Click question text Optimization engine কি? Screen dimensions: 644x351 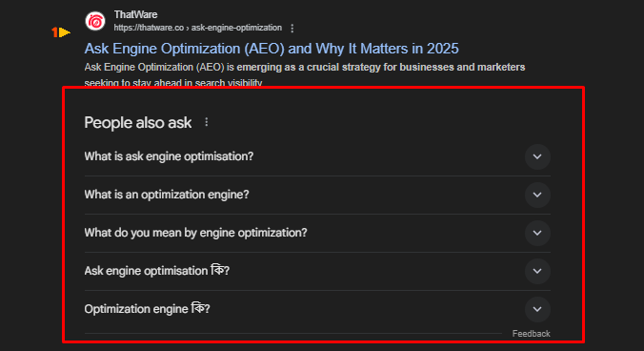pyautogui.click(x=147, y=309)
